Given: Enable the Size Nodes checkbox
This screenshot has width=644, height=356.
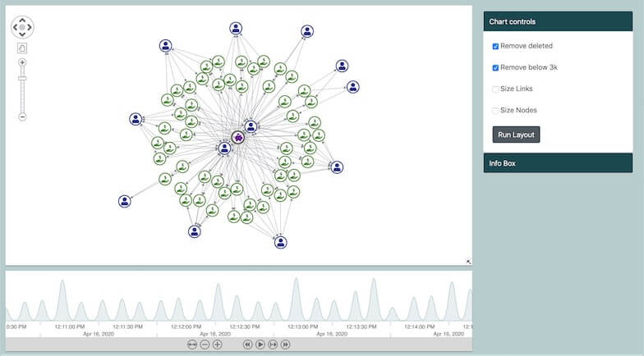Looking at the screenshot, I should 495,110.
